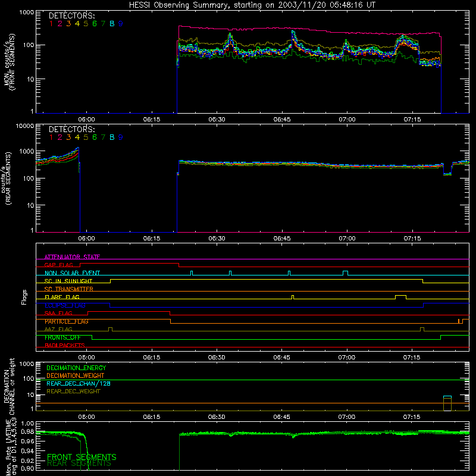Click the FRONT SEGMENTS livetime legend label
Screen dimensions: 476x476
click(82, 457)
